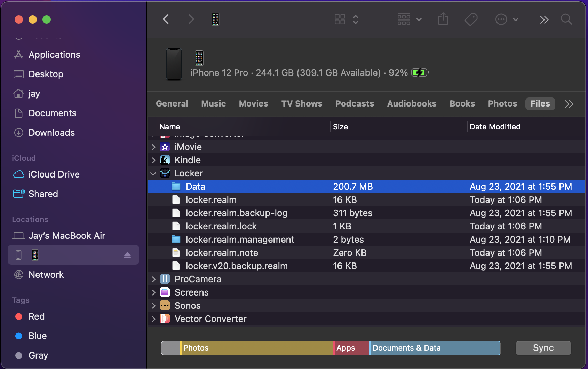Select the Audiobooks tab
This screenshot has width=588, height=369.
(412, 104)
